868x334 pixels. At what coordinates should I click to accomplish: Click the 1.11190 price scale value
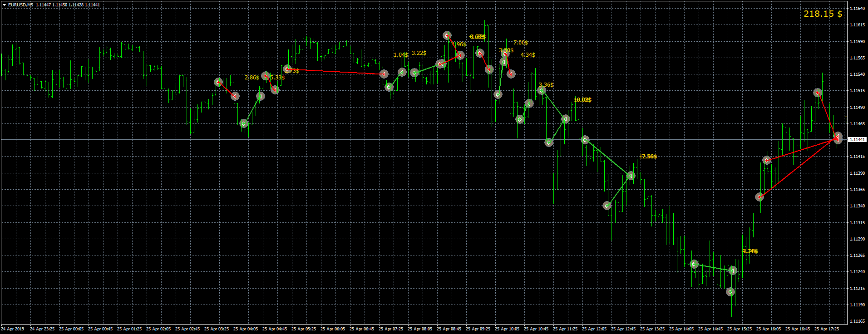[x=857, y=305]
